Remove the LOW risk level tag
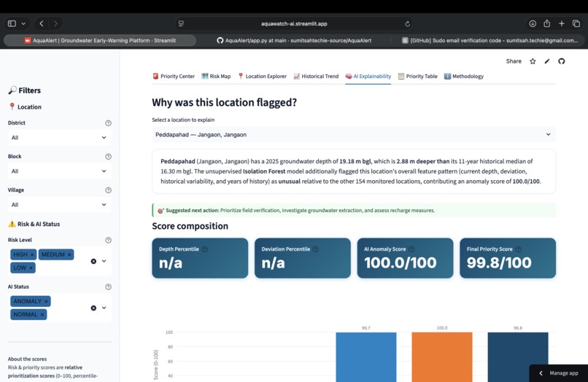Viewport: 588px width, 382px height. tap(31, 268)
